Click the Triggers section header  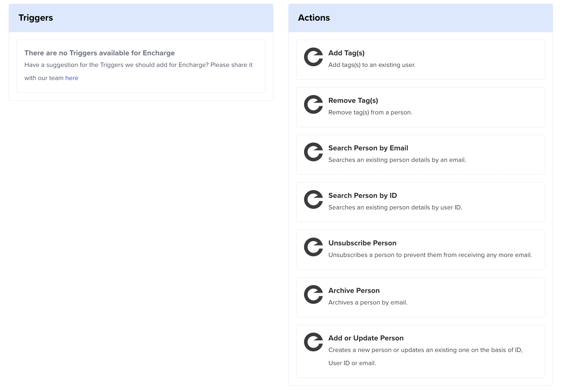tap(36, 18)
